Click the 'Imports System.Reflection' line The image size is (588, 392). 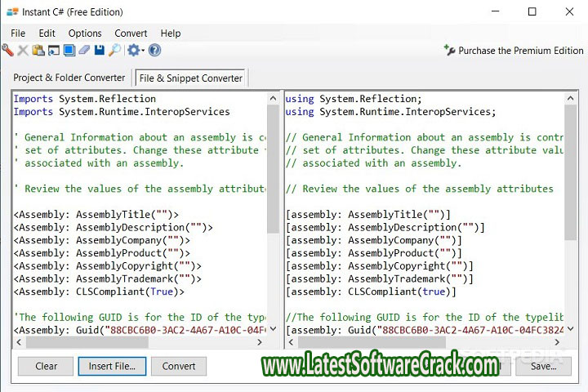pyautogui.click(x=85, y=99)
